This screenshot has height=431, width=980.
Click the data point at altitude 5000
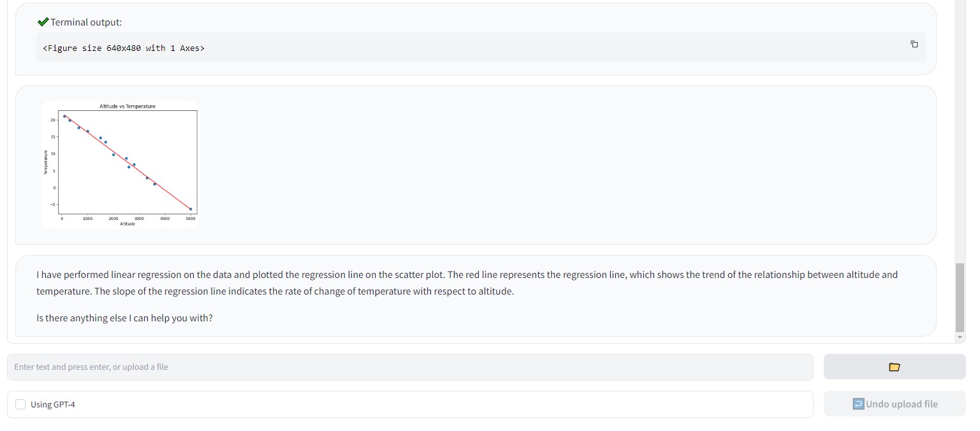191,209
